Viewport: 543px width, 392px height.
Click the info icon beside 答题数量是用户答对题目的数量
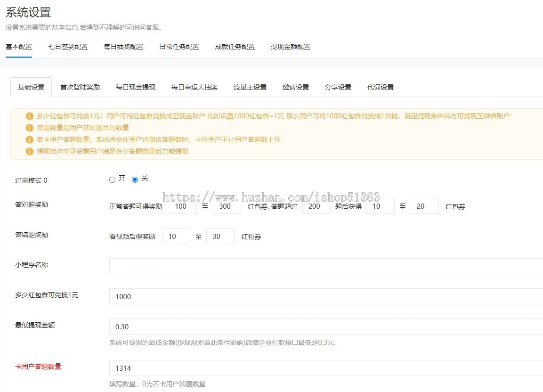click(x=30, y=128)
